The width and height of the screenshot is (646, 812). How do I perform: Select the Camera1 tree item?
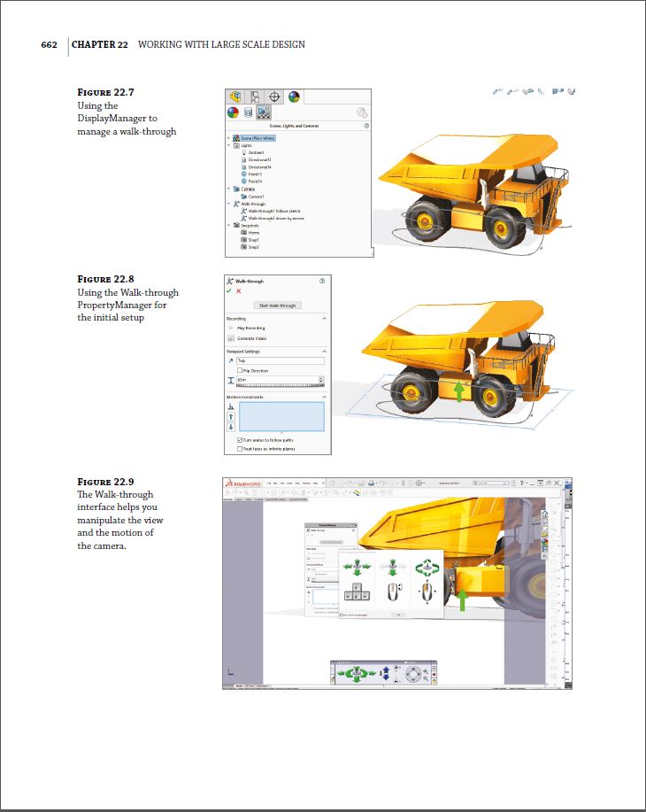[256, 196]
